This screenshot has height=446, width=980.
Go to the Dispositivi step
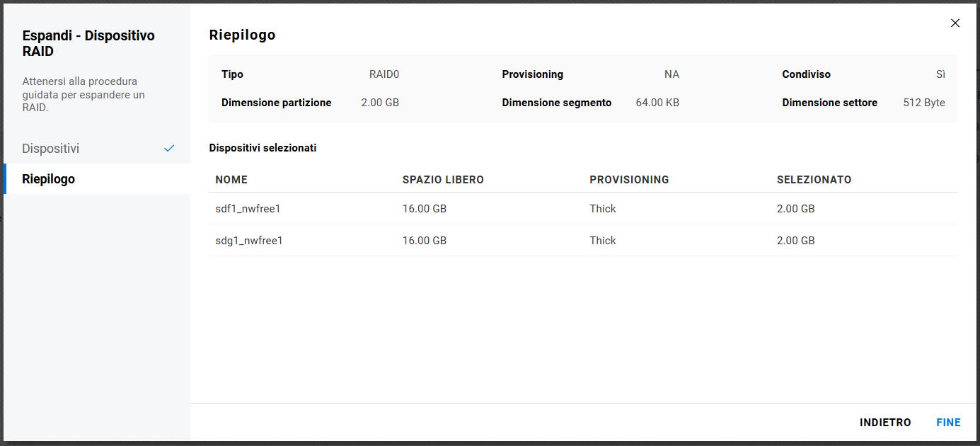(x=51, y=149)
